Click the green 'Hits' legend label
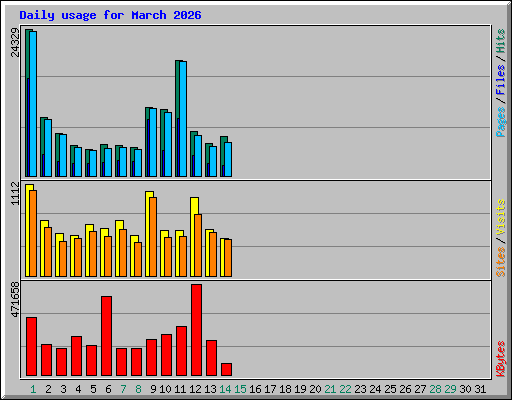The height and width of the screenshot is (400, 512). tap(501, 41)
